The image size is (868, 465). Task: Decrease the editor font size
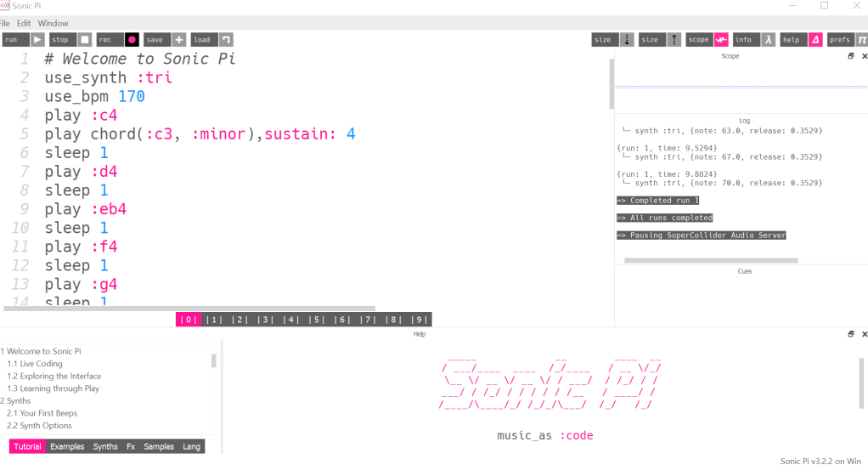click(x=627, y=40)
